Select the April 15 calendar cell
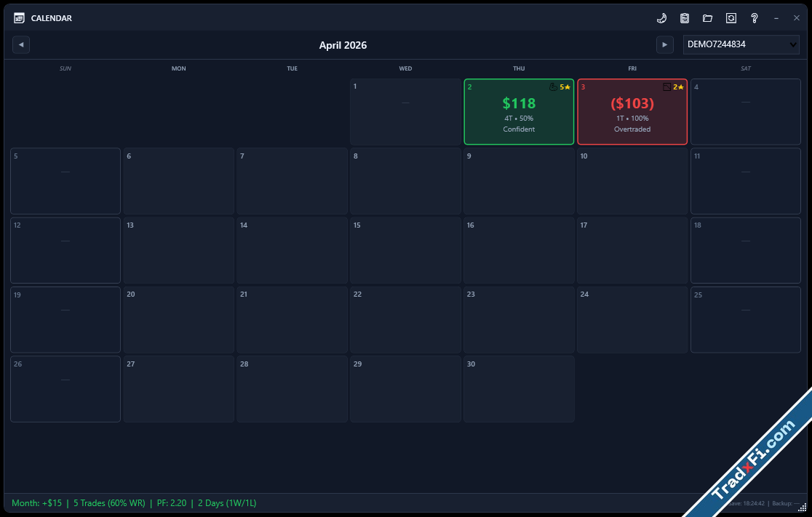812x517 pixels. (405, 250)
